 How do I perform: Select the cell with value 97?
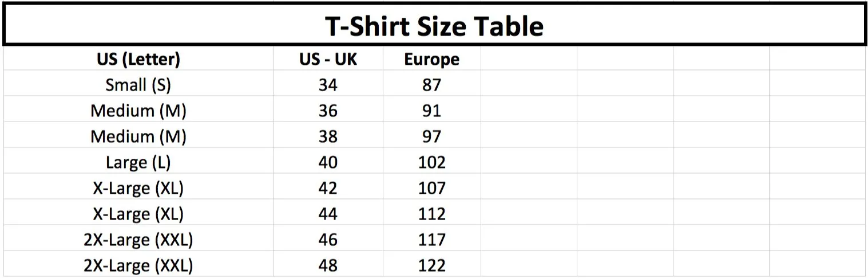(431, 136)
